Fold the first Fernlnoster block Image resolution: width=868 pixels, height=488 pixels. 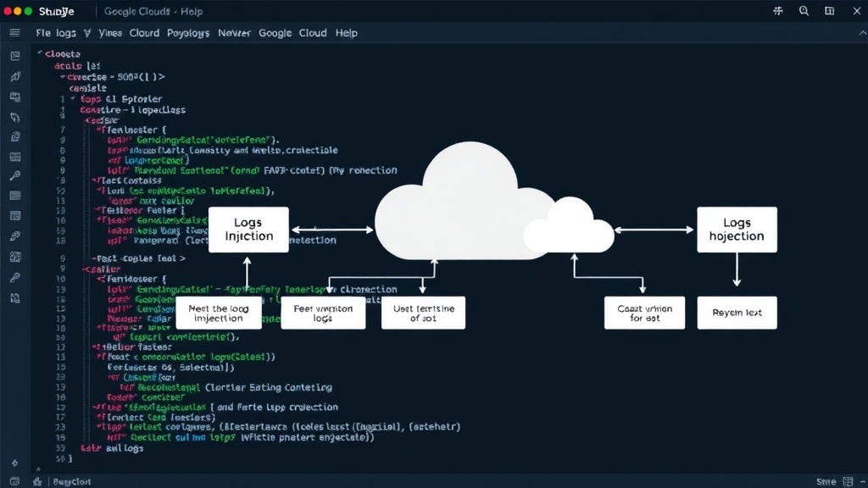100,130
